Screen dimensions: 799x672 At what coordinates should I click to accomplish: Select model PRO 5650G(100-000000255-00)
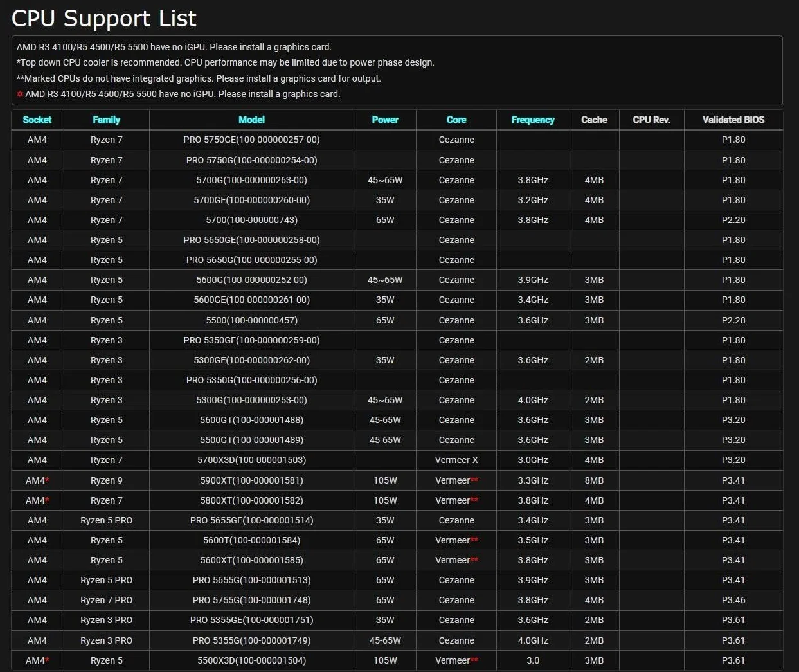coord(251,260)
